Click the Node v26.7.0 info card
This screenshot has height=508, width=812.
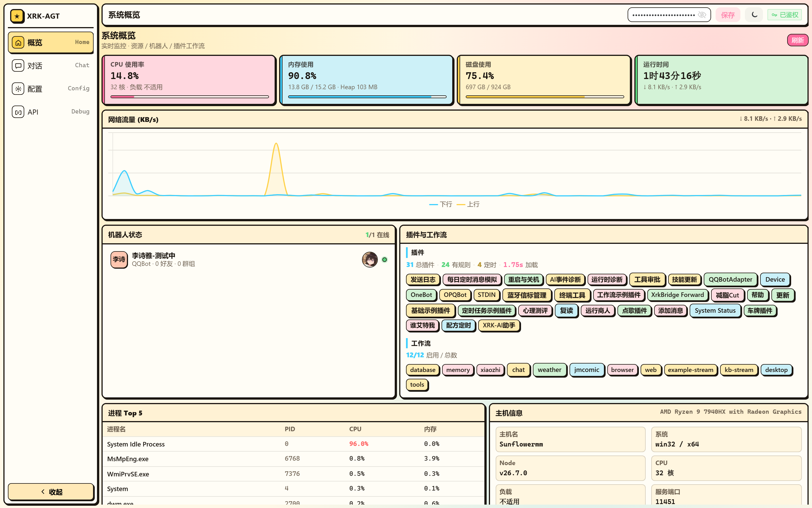tap(570, 468)
